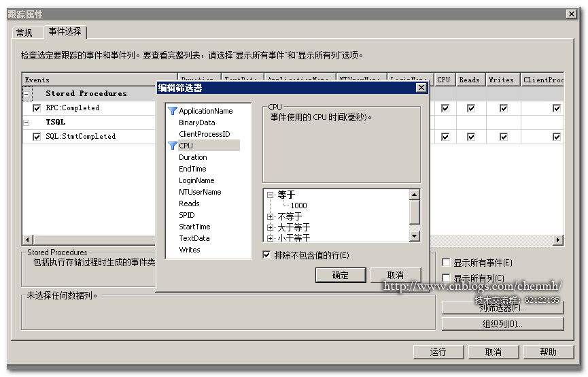Viewport: 588px width, 377px height.
Task: Select the SQL:StmtCompleted event row label
Action: 81,136
